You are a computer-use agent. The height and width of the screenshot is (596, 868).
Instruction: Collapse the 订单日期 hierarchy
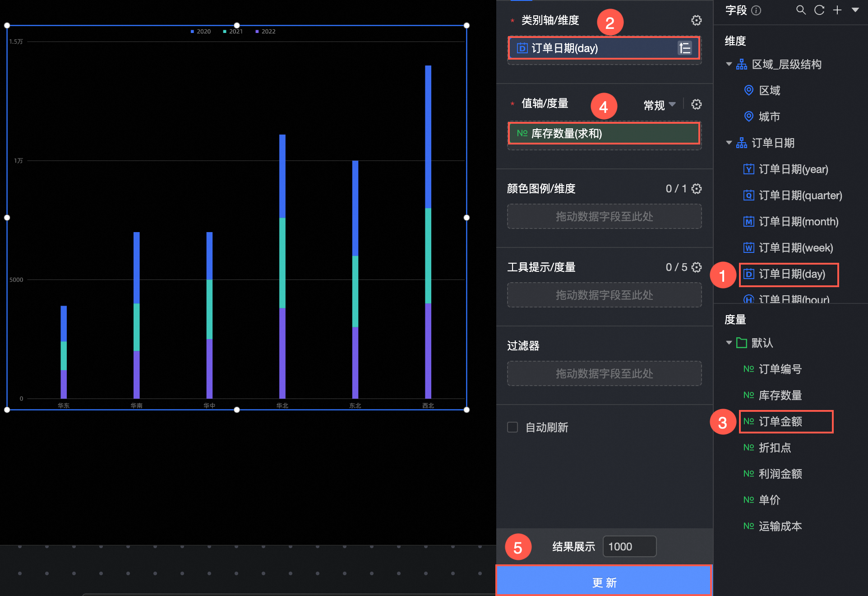click(x=729, y=143)
